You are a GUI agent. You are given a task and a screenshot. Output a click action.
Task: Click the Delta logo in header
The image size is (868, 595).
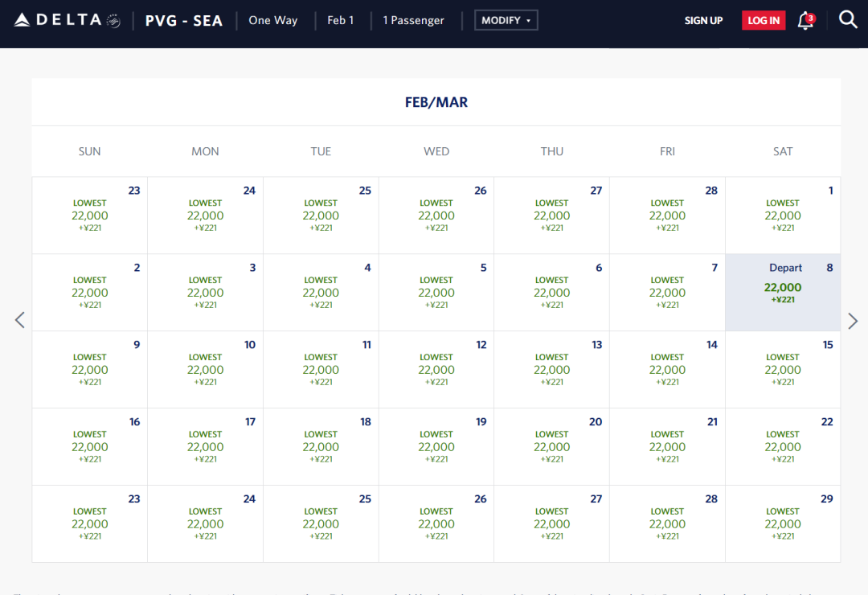point(67,20)
